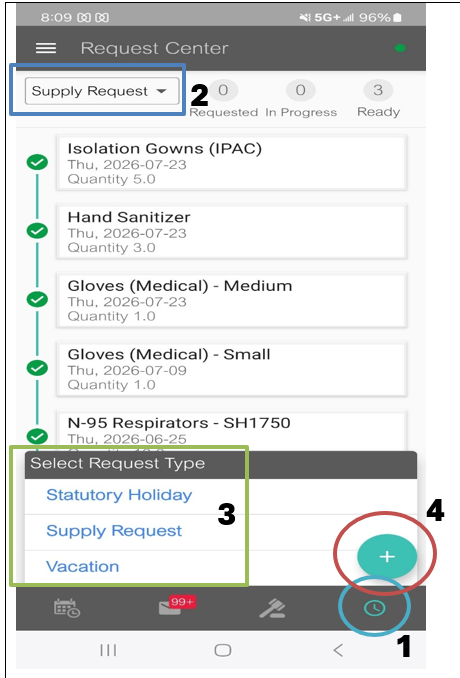The height and width of the screenshot is (678, 460).
Task: Open the gavel bidding icon
Action: [x=272, y=608]
